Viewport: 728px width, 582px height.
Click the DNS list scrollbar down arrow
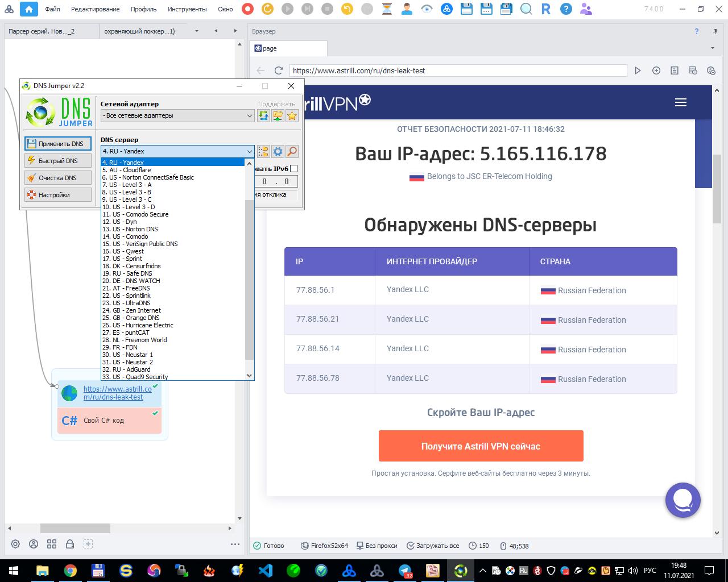click(x=249, y=376)
